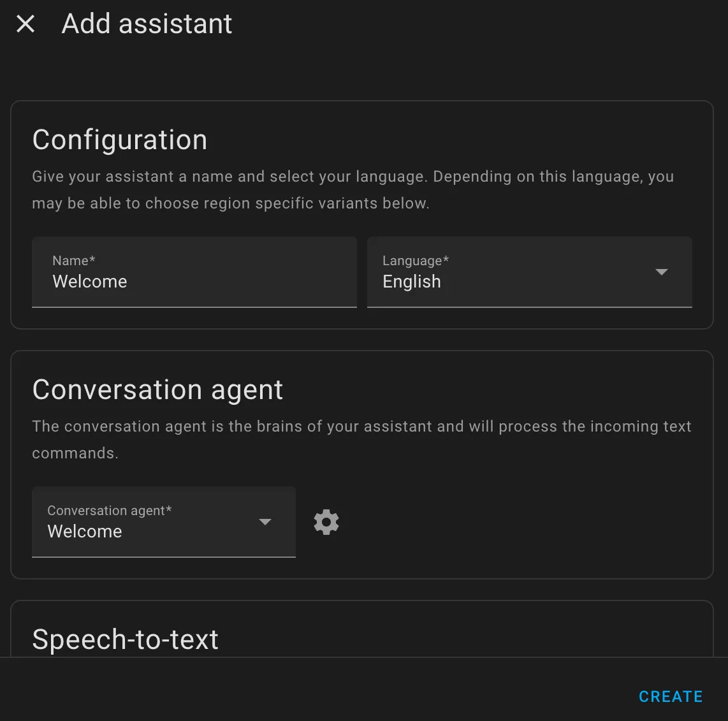Select the close icon in the header
The height and width of the screenshot is (721, 728).
click(25, 24)
